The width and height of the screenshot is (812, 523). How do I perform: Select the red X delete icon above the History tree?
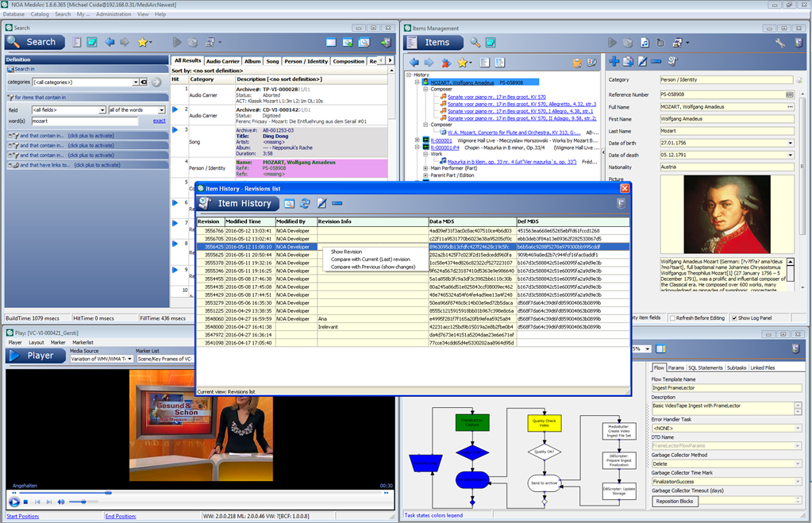point(446,63)
